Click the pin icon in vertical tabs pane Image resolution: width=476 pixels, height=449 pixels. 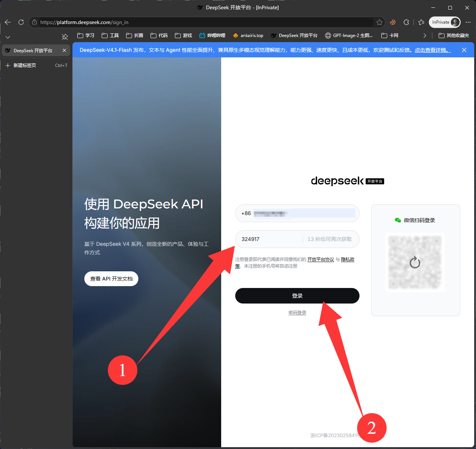tap(65, 37)
